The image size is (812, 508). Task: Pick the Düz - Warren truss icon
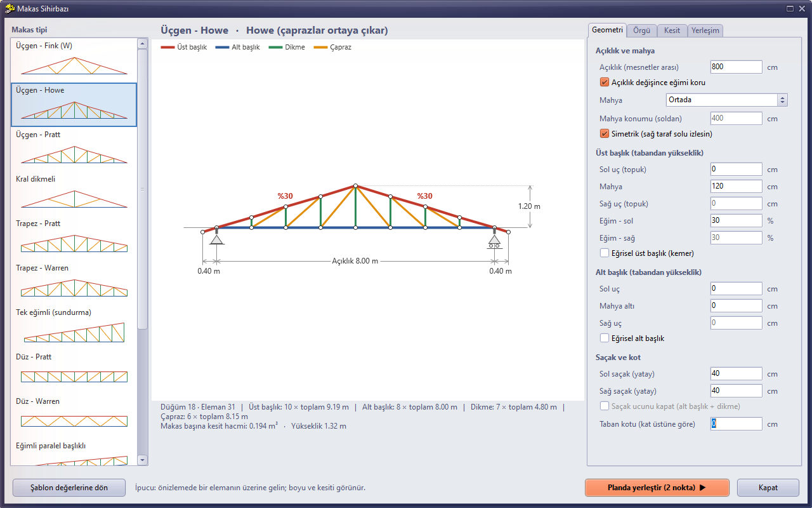(74, 421)
